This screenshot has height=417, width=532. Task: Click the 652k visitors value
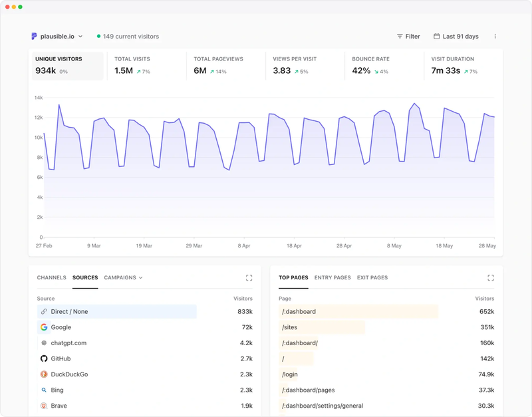487,311
